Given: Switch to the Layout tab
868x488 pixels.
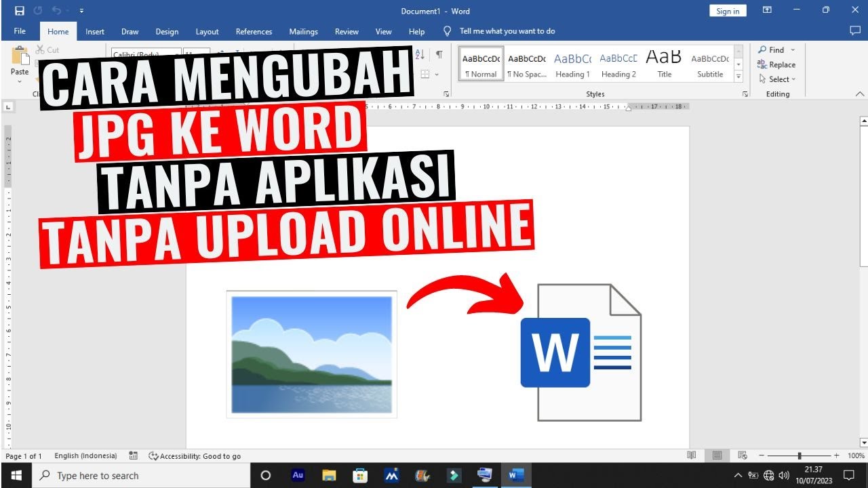Looking at the screenshot, I should [x=207, y=31].
